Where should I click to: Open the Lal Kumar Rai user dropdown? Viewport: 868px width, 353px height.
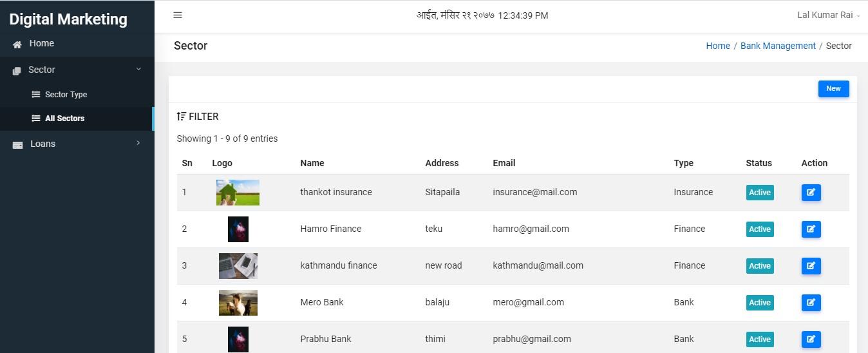pyautogui.click(x=829, y=15)
